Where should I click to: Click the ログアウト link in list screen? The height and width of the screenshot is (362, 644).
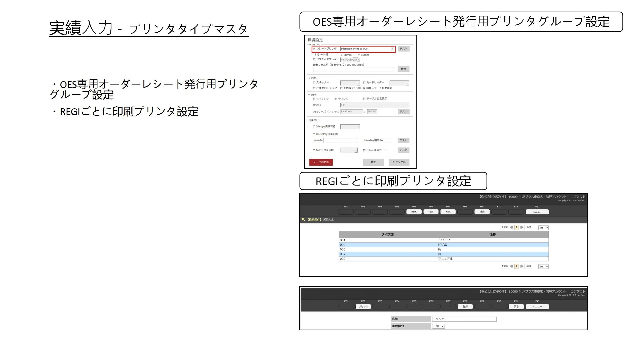click(578, 197)
